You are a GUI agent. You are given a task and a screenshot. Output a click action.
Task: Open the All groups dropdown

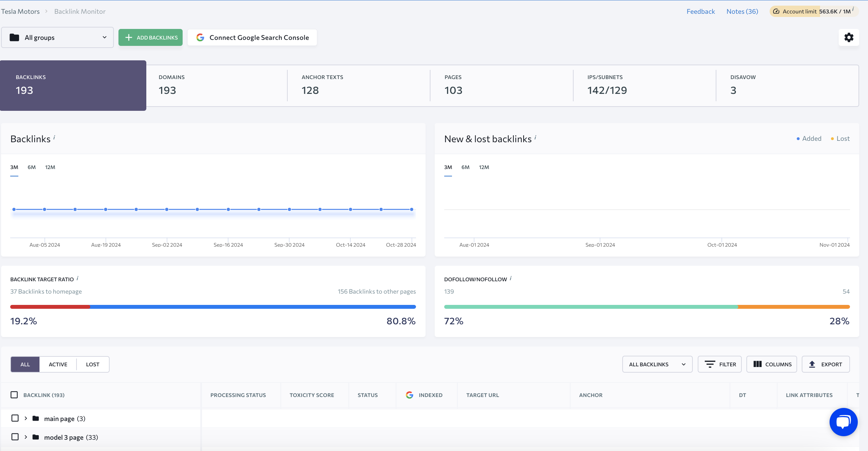(57, 37)
